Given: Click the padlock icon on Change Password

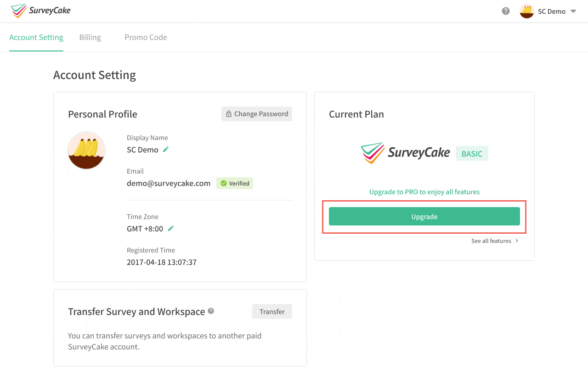Looking at the screenshot, I should coord(228,113).
